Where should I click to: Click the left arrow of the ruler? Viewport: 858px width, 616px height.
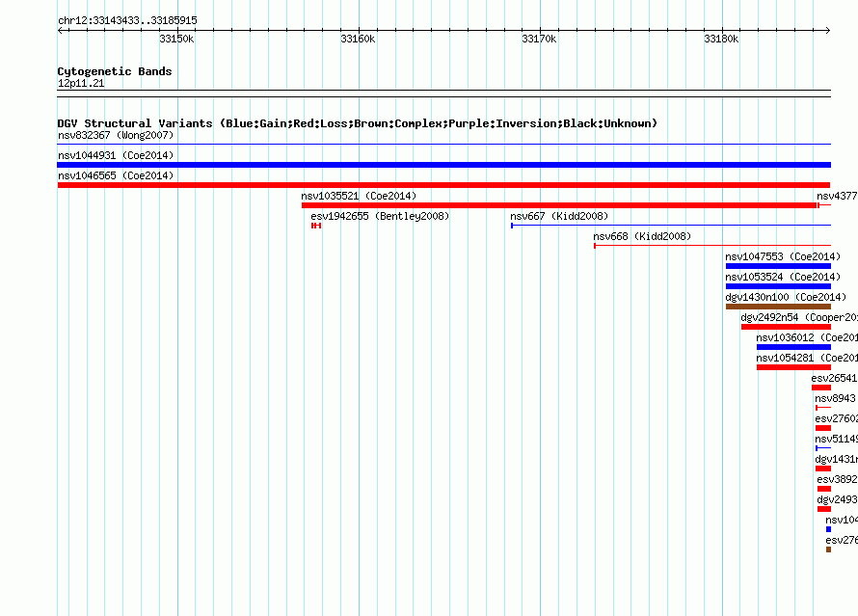(60, 30)
